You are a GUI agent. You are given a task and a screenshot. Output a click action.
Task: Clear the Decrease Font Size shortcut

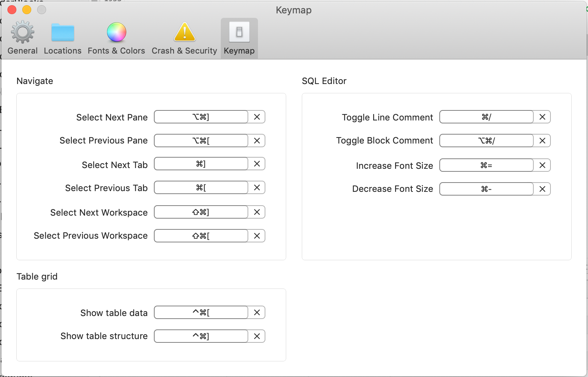point(542,189)
